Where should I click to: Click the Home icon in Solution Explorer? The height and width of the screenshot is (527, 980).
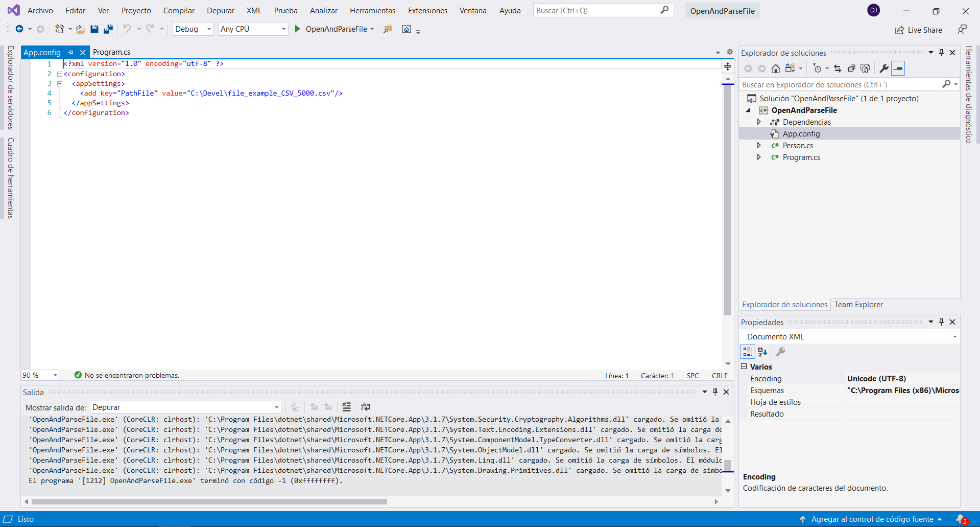tap(775, 68)
